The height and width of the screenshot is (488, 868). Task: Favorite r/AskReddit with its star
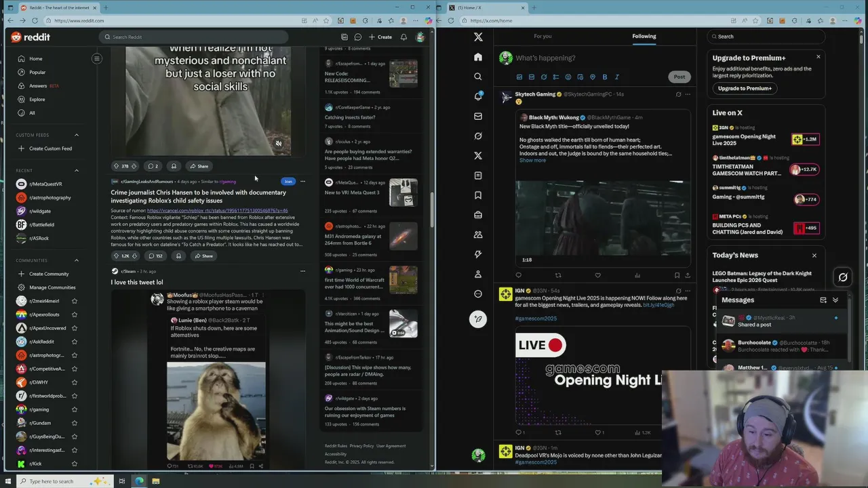click(75, 342)
